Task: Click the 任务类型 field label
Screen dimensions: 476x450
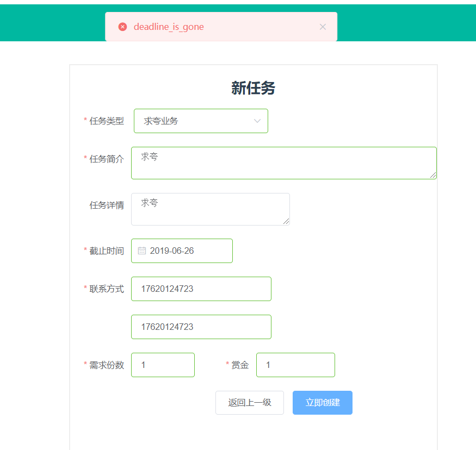Action: 107,121
